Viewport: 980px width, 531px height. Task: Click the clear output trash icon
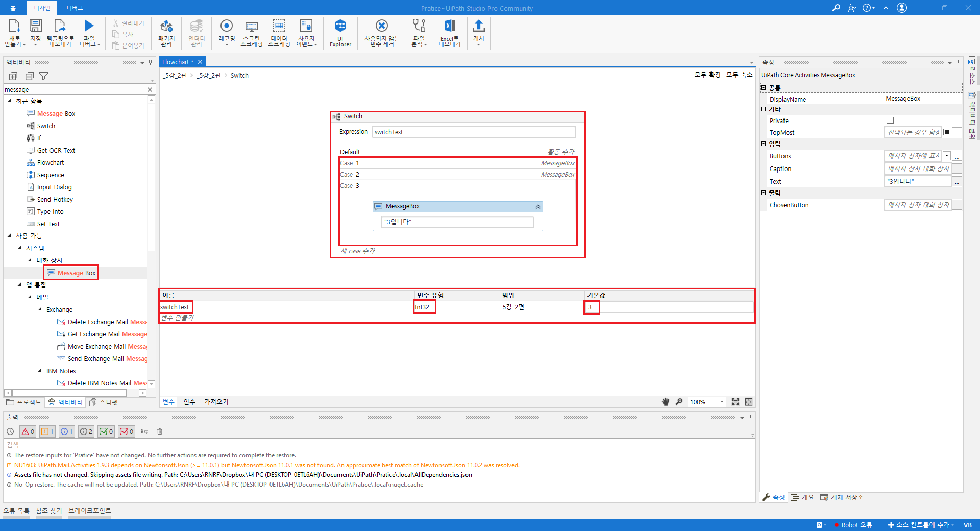point(160,431)
